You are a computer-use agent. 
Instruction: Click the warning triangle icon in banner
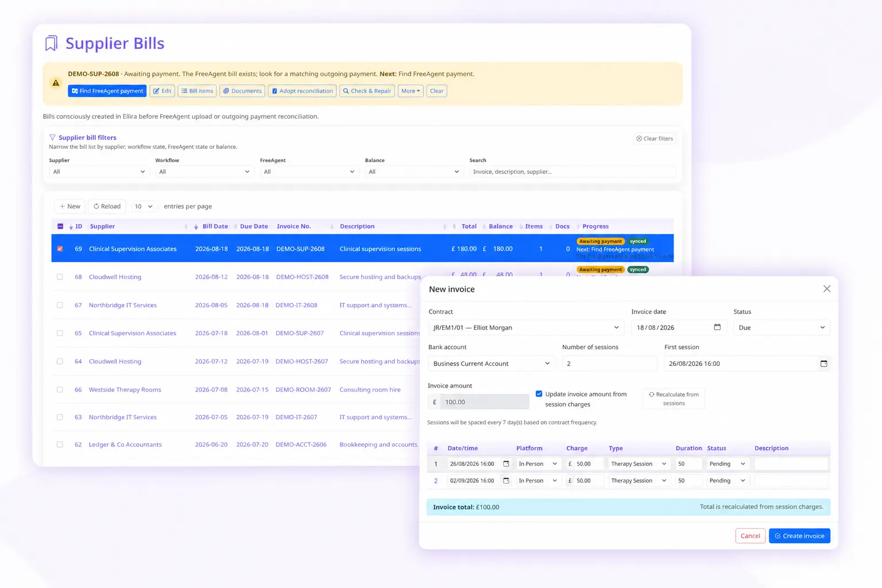click(x=56, y=83)
